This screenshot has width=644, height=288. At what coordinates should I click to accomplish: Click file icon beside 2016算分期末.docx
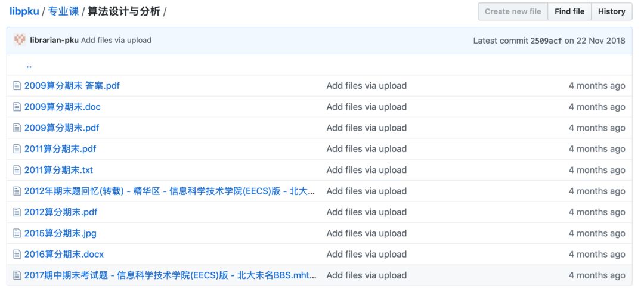point(17,255)
